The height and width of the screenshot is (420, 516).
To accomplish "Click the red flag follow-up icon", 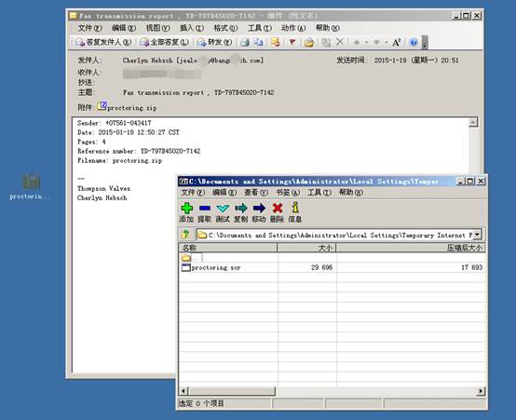I will click(x=292, y=42).
